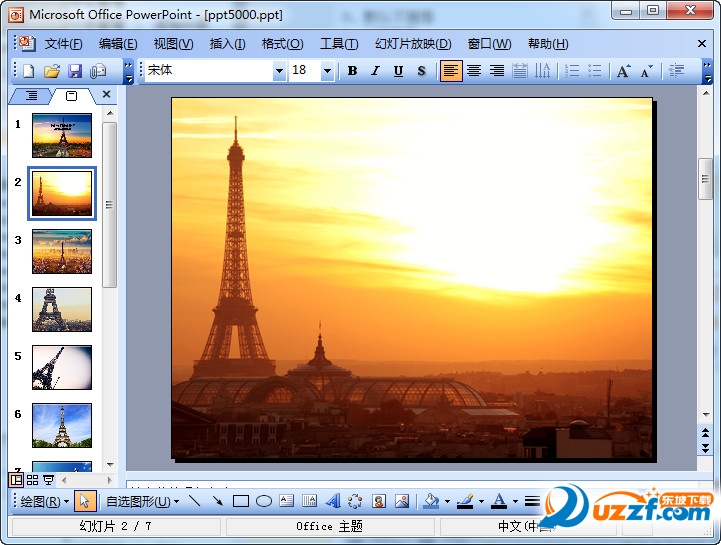Select slide 6 thumbnail
The width and height of the screenshot is (721, 545).
click(62, 425)
